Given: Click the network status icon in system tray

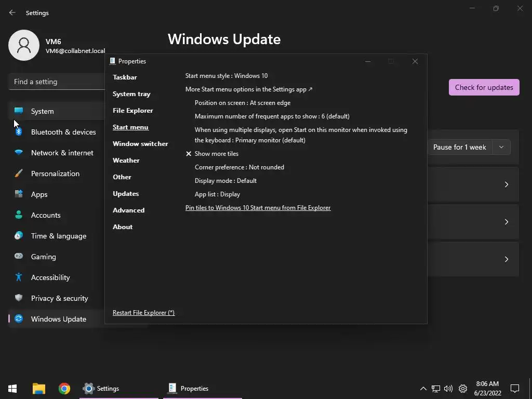Looking at the screenshot, I should click(436, 389).
